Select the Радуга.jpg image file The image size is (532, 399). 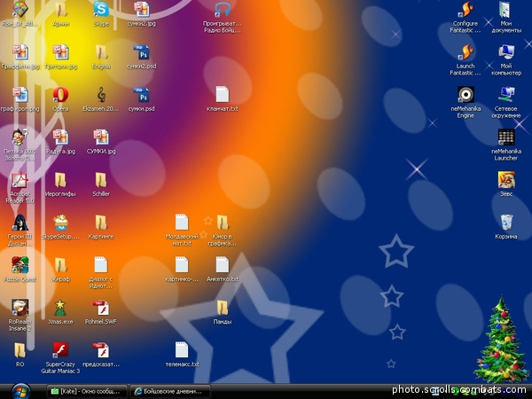click(60, 137)
